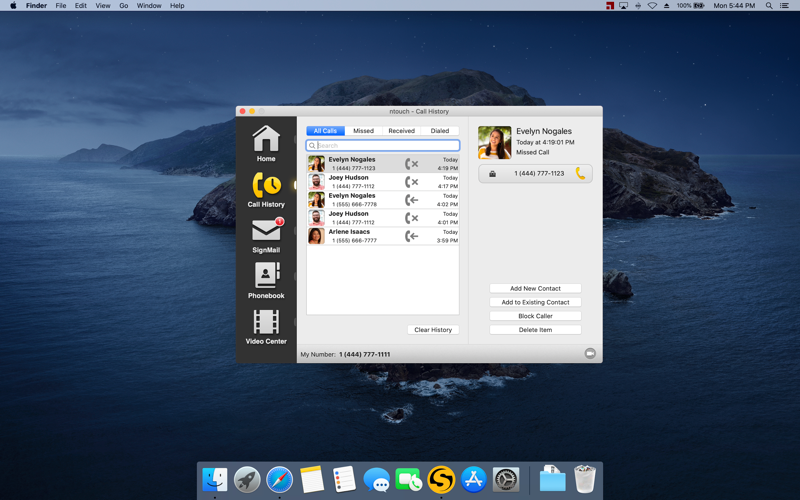Click camera icon beside My Number bar
The height and width of the screenshot is (500, 800).
[x=590, y=354]
